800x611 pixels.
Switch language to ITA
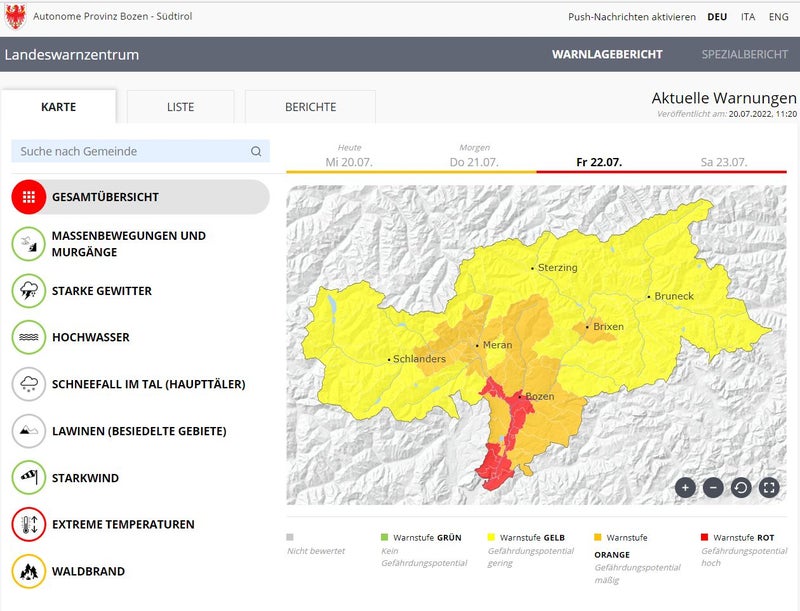(x=747, y=17)
